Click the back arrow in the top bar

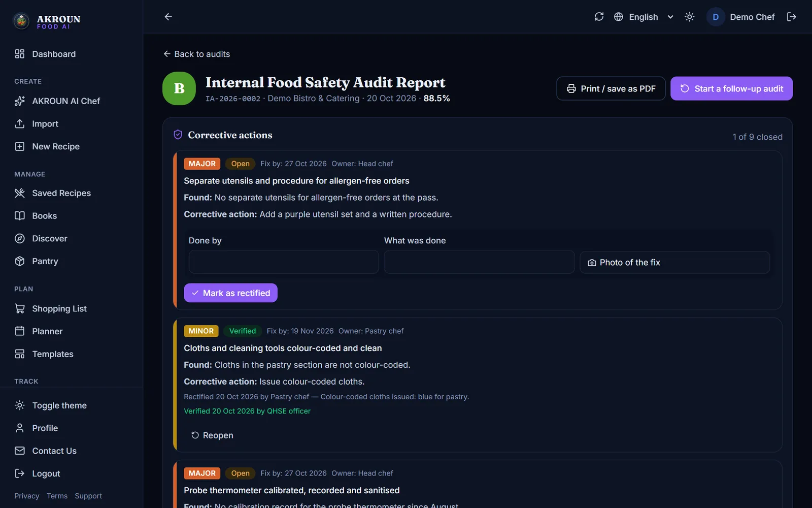pos(168,17)
